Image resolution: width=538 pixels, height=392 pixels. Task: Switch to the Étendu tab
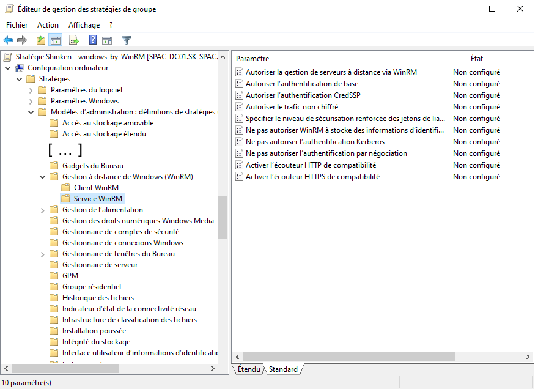point(249,369)
